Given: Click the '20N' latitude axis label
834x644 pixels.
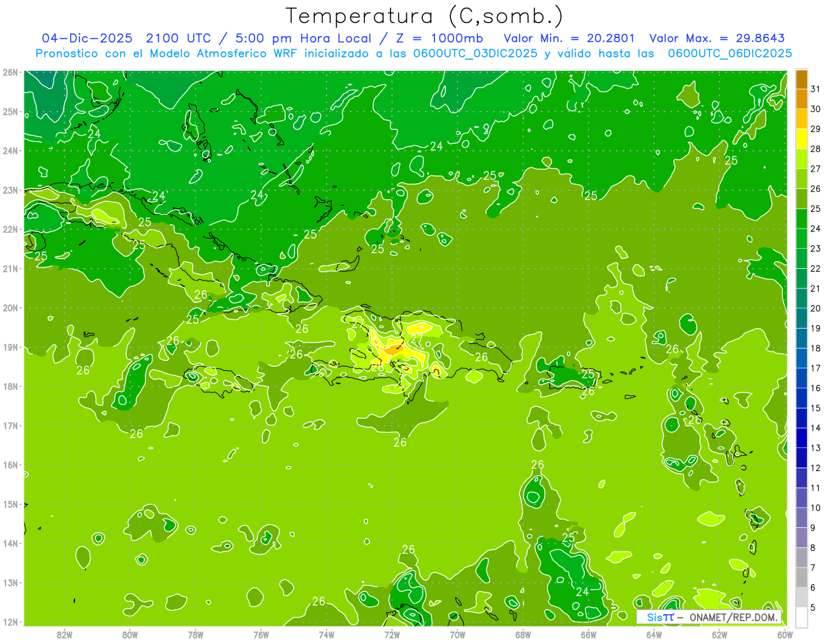Looking at the screenshot, I should [x=10, y=308].
